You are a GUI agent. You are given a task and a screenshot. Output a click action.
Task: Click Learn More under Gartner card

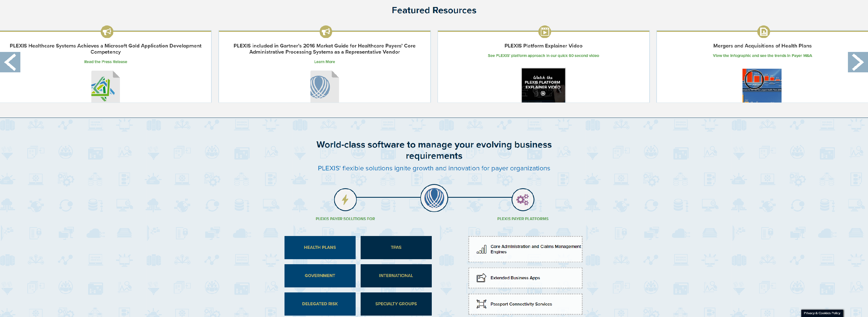tap(324, 62)
